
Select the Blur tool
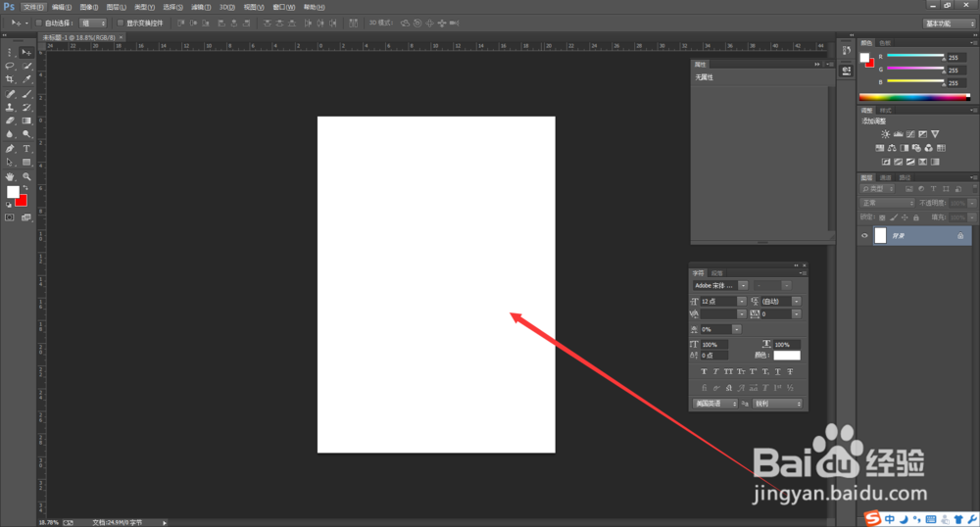tap(10, 133)
